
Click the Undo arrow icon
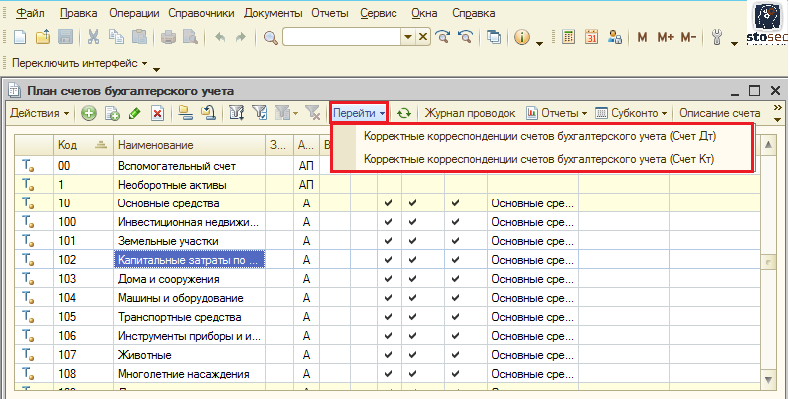point(219,37)
